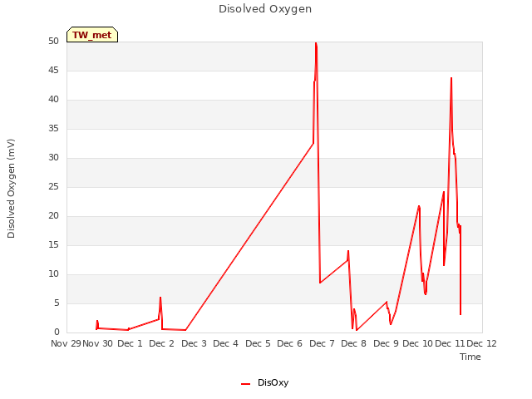
Task: Click the Dec 7 date tick label
Action: (x=322, y=343)
